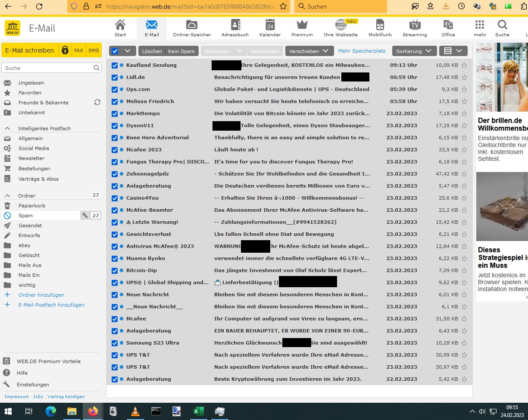Click the Ordner hinzufügen link

point(41,295)
